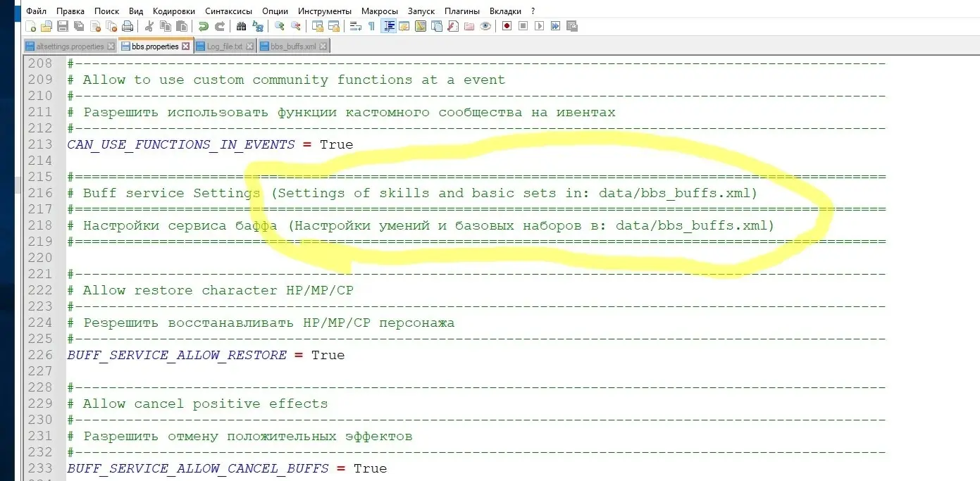Click the Open file folder icon
Viewport: 980px width, 481px height.
coord(46,26)
